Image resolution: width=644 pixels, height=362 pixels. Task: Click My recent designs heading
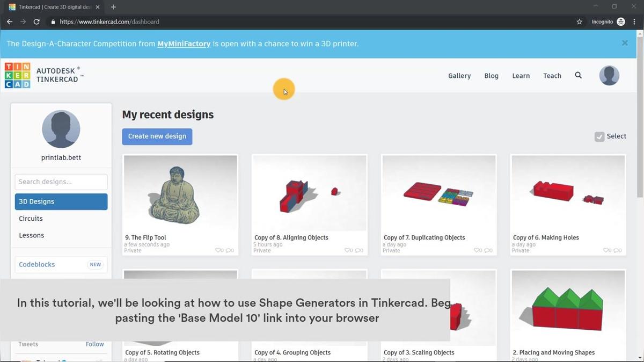click(168, 114)
